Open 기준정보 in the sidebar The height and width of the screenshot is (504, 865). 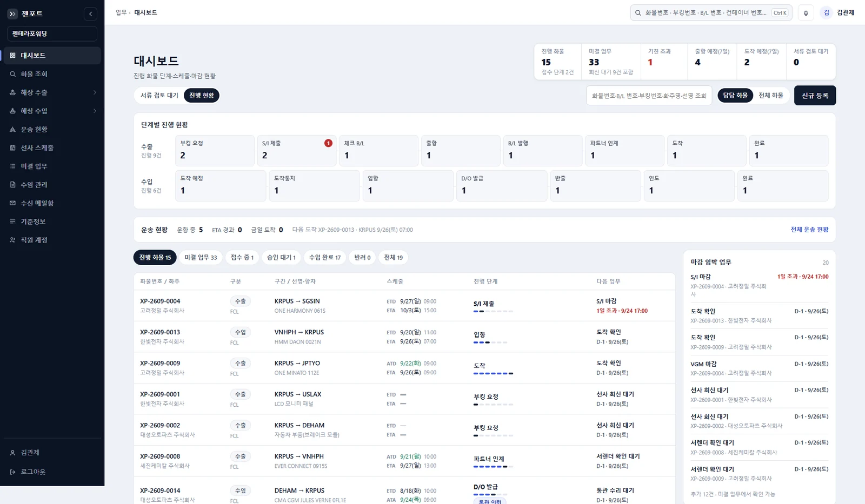[52, 221]
